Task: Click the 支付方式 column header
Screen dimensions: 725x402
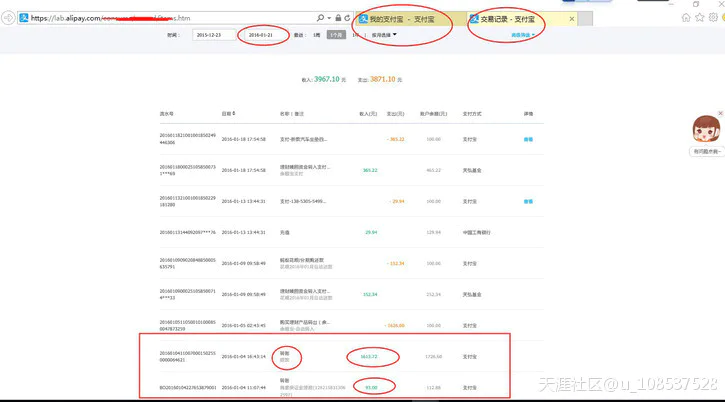Action: [x=472, y=113]
